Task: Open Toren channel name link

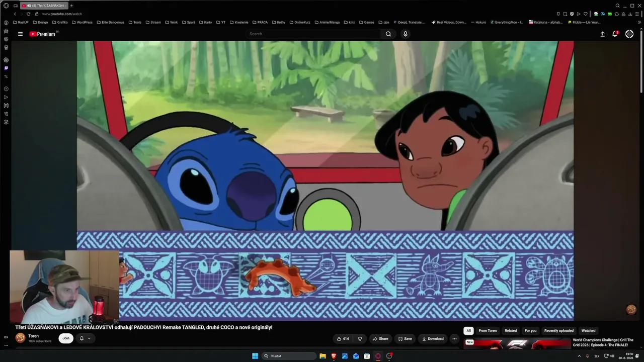Action: [33, 336]
